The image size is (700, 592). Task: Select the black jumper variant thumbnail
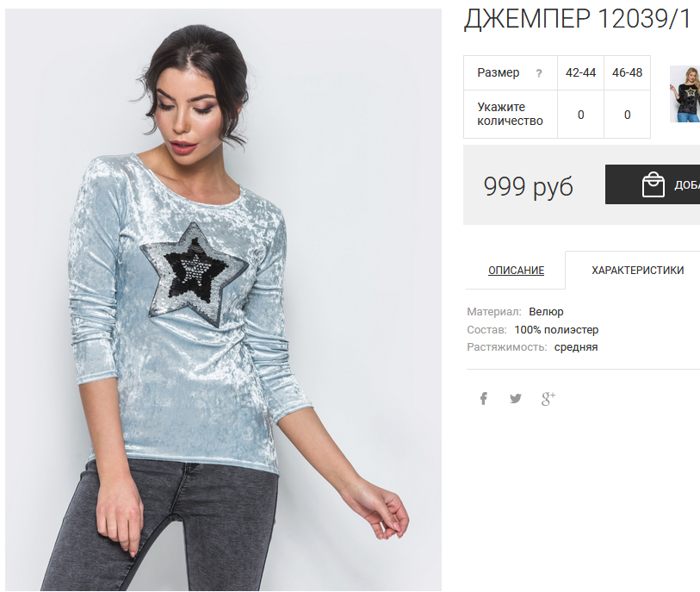[x=685, y=94]
